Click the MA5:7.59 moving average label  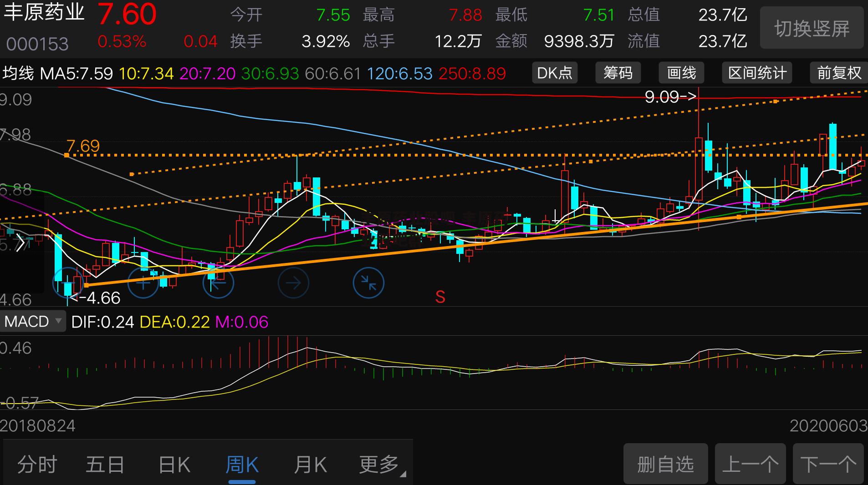[77, 73]
